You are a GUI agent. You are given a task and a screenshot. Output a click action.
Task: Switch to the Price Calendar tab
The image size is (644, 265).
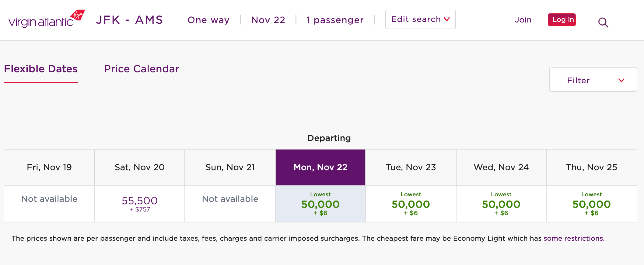(142, 69)
